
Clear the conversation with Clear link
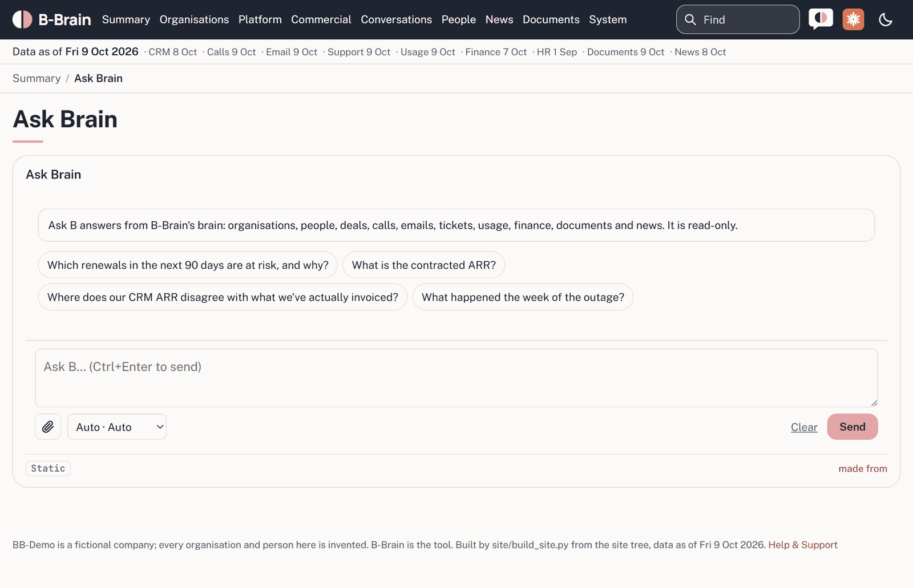pyautogui.click(x=804, y=427)
